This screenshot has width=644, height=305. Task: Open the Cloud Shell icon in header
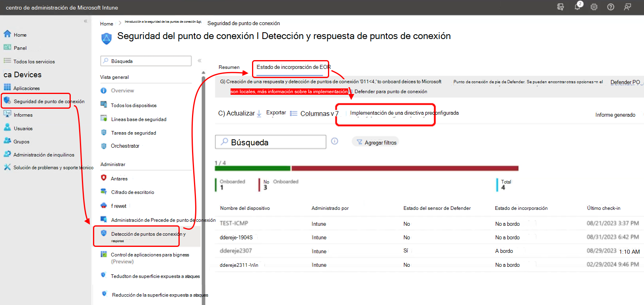pos(561,7)
